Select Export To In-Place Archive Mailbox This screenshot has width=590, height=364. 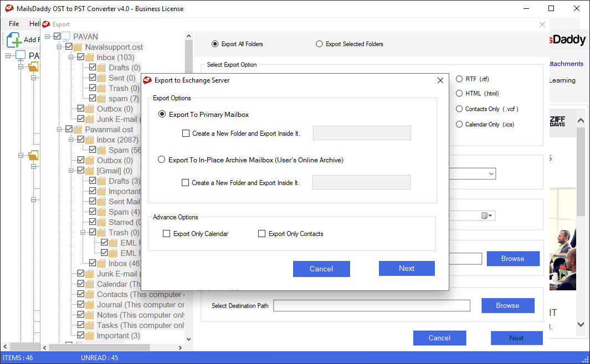[x=161, y=160]
